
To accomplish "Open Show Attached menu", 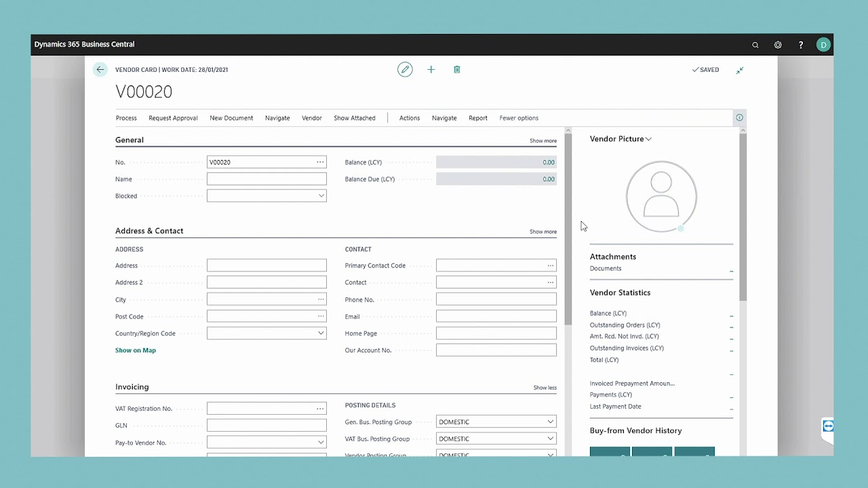I will click(355, 118).
